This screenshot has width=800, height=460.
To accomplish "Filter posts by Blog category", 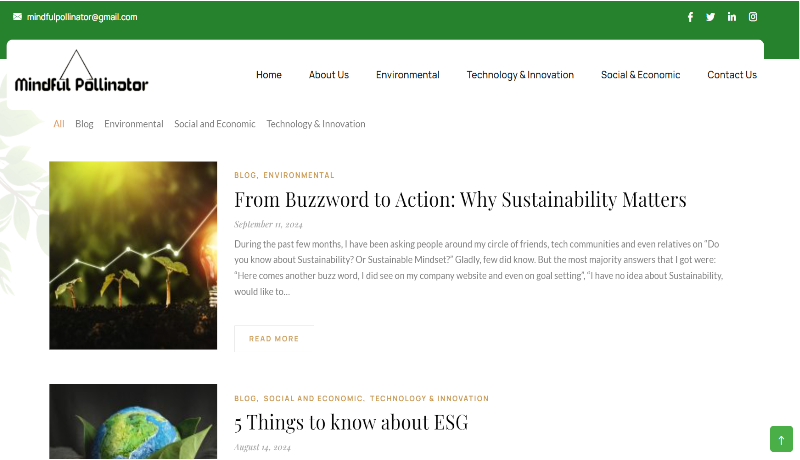I will pyautogui.click(x=84, y=124).
